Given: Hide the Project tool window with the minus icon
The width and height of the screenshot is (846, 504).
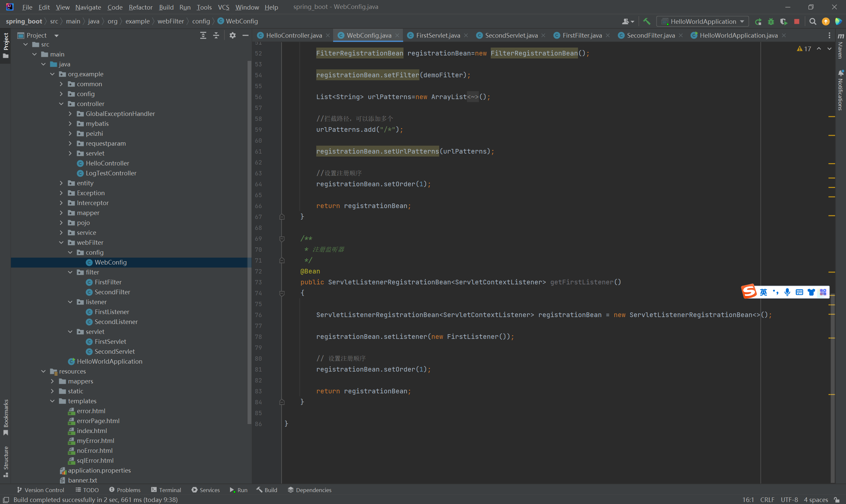Looking at the screenshot, I should pyautogui.click(x=246, y=35).
